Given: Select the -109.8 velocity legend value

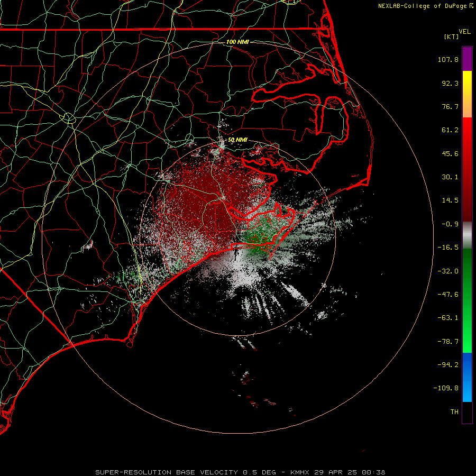Looking at the screenshot, I should [446, 388].
